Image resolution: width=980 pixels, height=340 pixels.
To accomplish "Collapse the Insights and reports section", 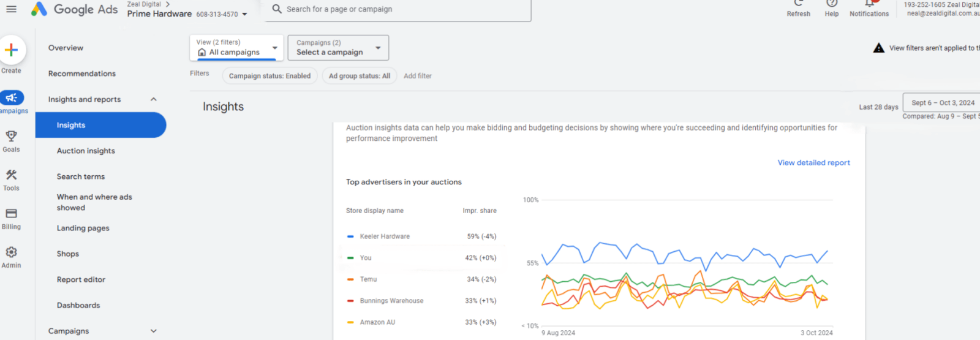I will (154, 99).
